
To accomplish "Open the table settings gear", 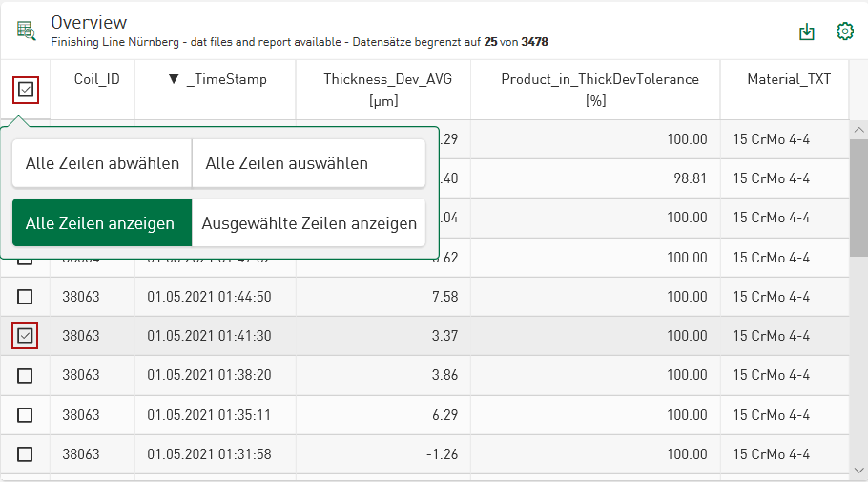I will click(844, 31).
